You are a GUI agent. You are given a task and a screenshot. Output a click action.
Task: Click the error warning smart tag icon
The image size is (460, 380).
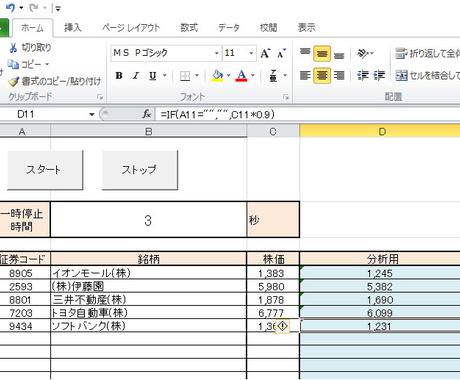coord(283,326)
